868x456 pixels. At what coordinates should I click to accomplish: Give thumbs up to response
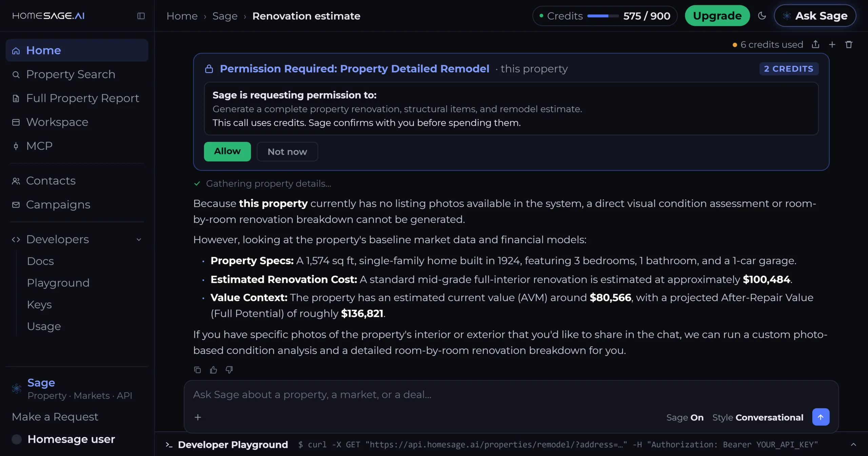(213, 370)
